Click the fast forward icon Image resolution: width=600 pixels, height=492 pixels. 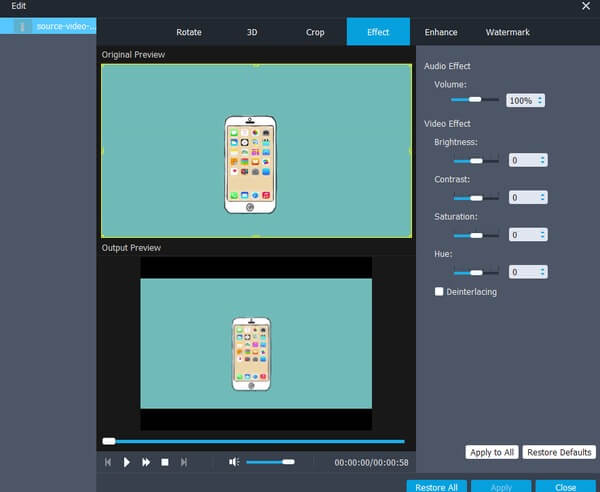pos(146,462)
